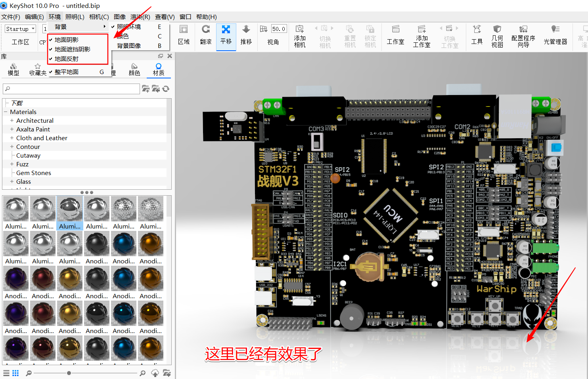Select the highlighted third Alumi... material thumbnail
The height and width of the screenshot is (379, 588).
point(70,213)
